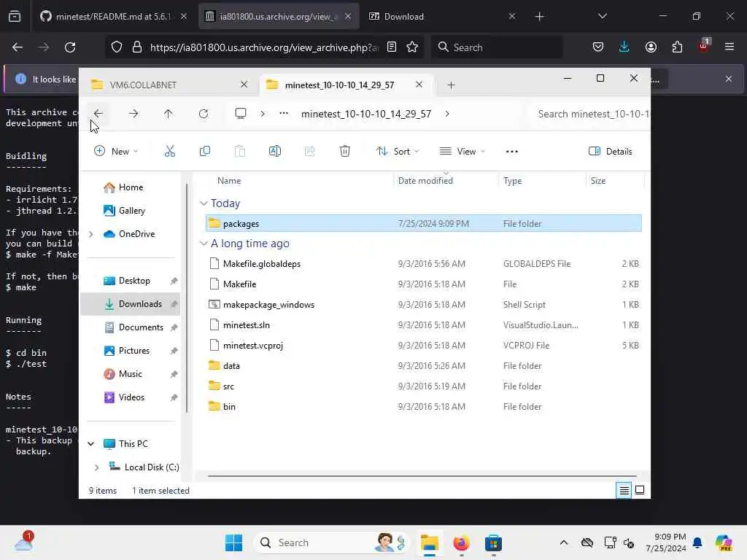
Task: Collapse the Today group
Action: (204, 203)
